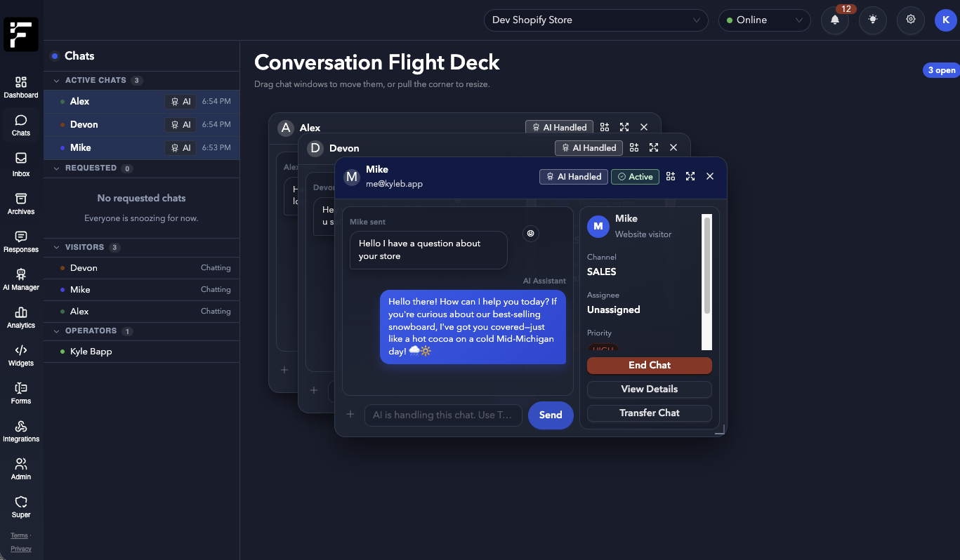
Task: Open Archives from the left sidebar
Action: tap(20, 202)
